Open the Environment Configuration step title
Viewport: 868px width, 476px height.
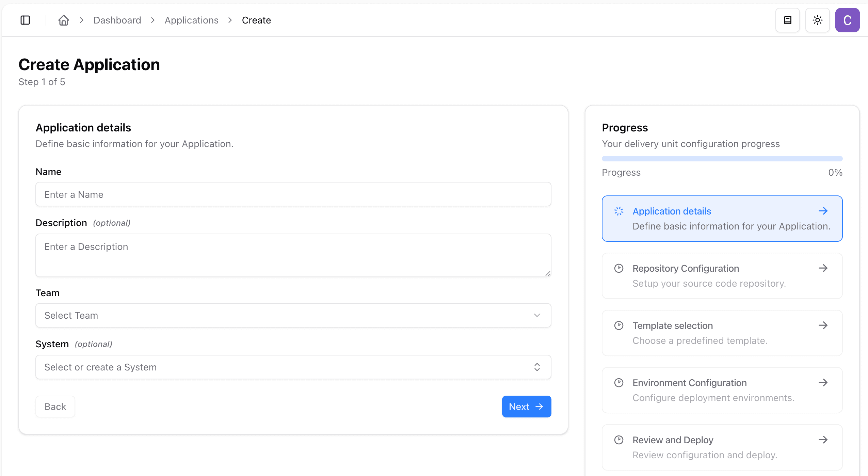(690, 383)
